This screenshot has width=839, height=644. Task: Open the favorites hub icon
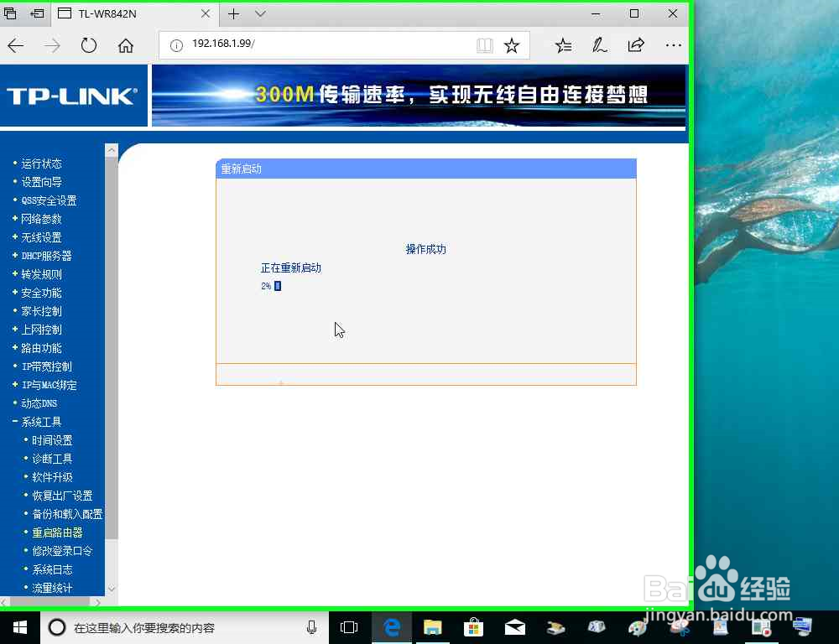point(564,46)
